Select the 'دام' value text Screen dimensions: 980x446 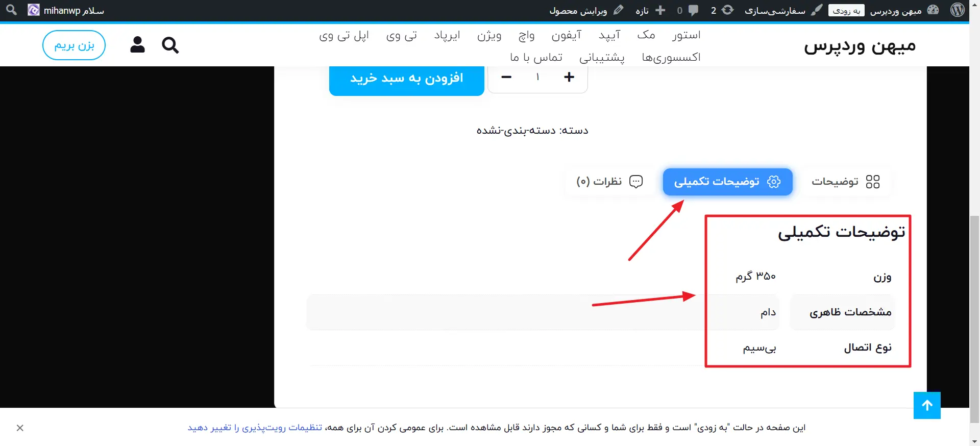(x=768, y=312)
